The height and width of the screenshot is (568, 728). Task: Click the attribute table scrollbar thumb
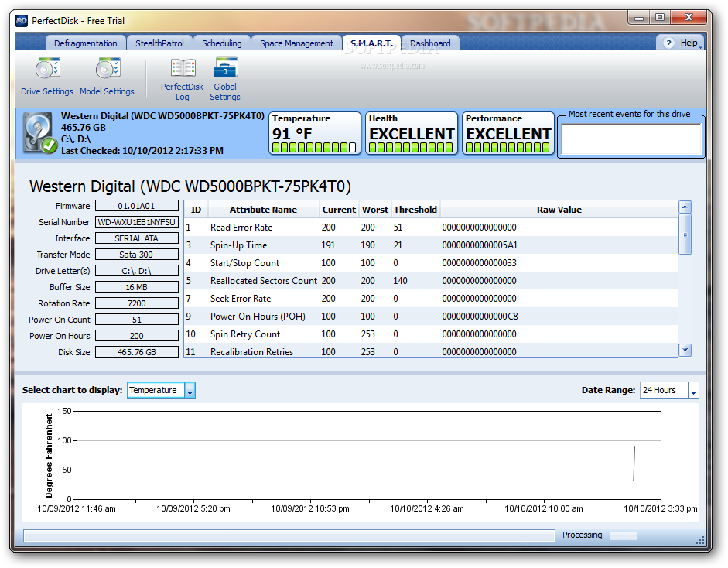685,234
